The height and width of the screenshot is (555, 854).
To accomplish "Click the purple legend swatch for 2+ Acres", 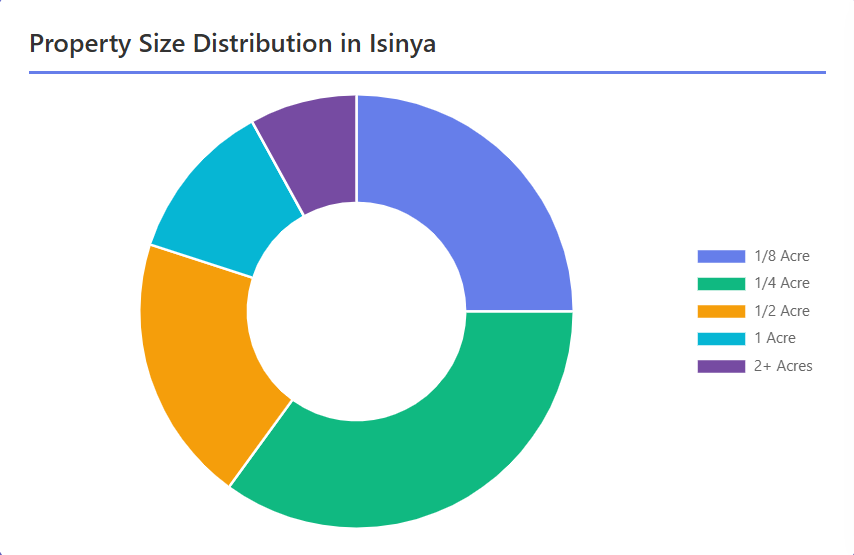I will point(721,366).
